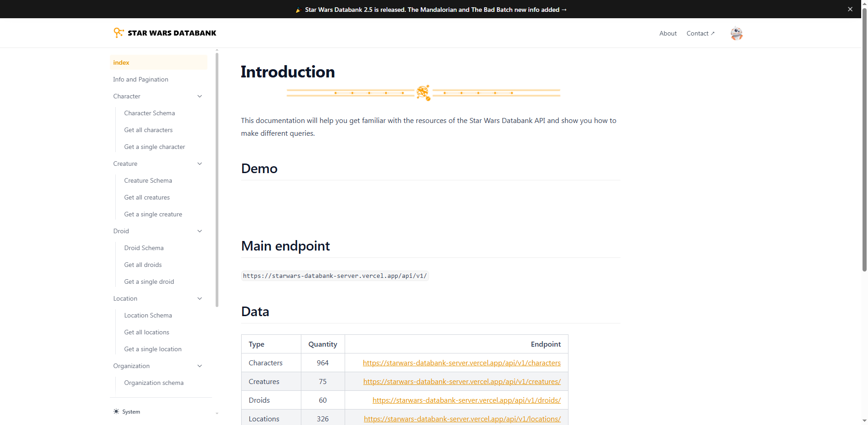Select the index page in sidebar
The width and height of the screenshot is (868, 425).
pyautogui.click(x=121, y=62)
